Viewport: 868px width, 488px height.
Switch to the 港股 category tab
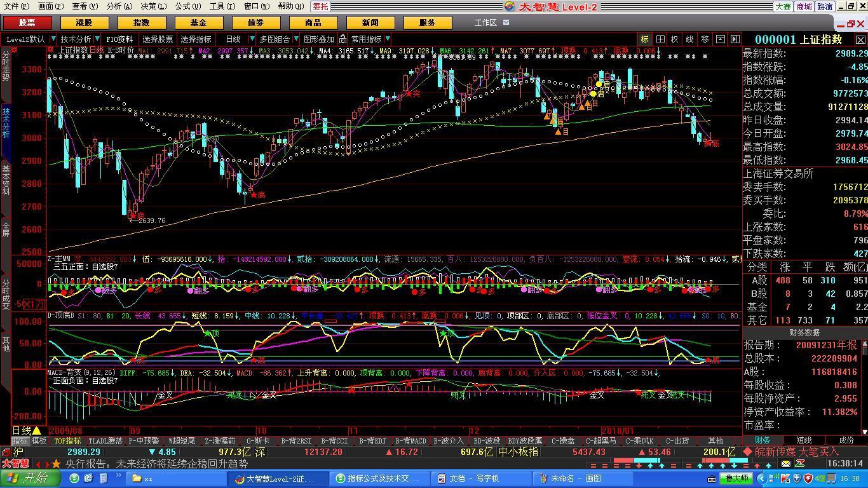(84, 22)
